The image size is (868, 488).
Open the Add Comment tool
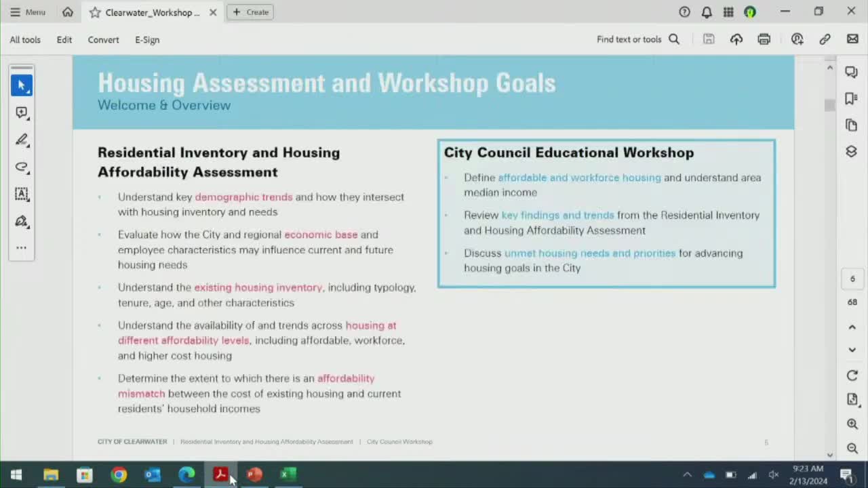(21, 113)
